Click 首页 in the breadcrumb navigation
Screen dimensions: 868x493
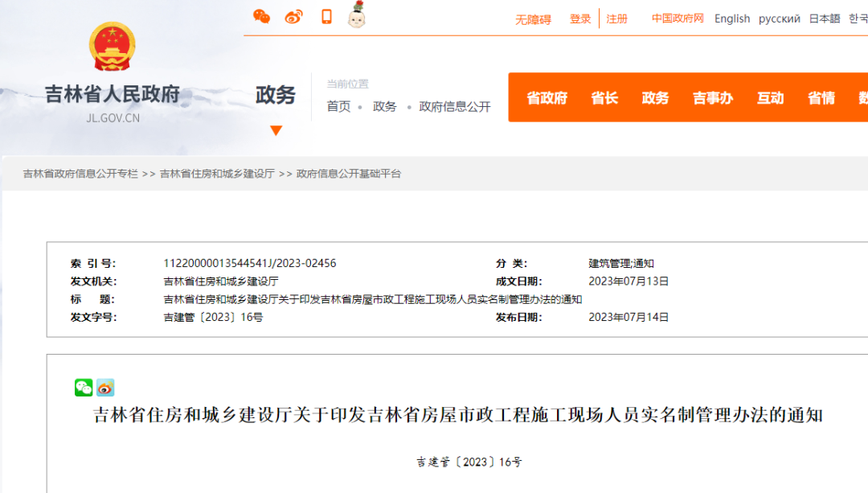tap(338, 105)
